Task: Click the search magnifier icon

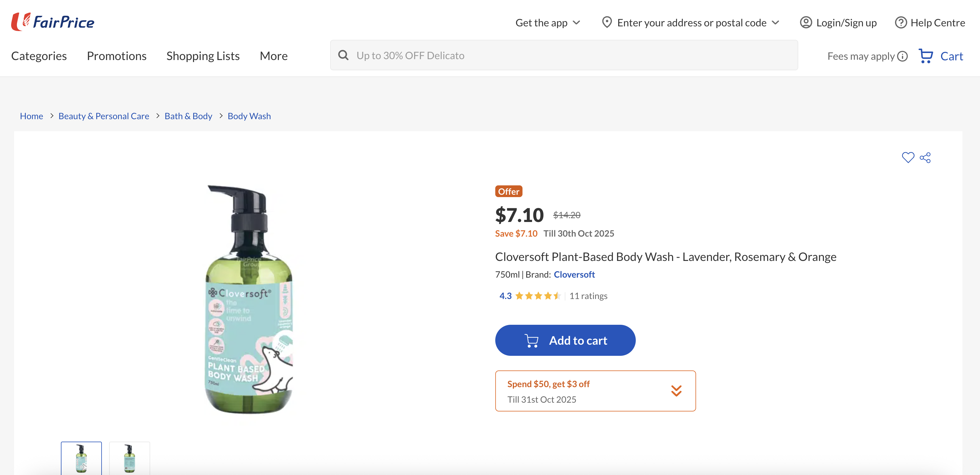Action: click(x=344, y=55)
